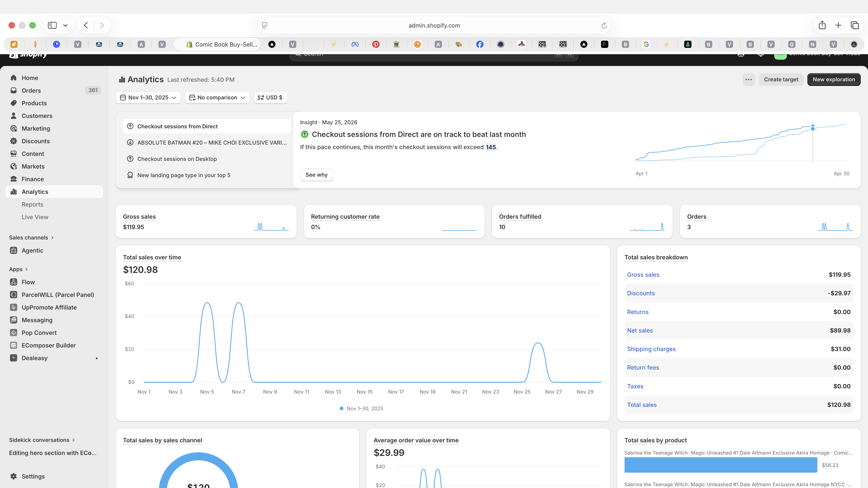The width and height of the screenshot is (868, 488).
Task: Click the admin.shopify.com address bar
Action: point(434,26)
